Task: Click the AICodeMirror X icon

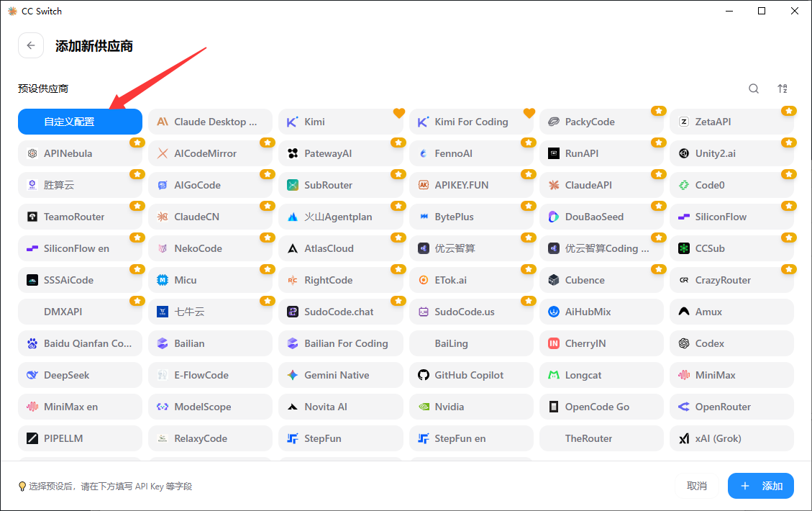Action: 163,153
